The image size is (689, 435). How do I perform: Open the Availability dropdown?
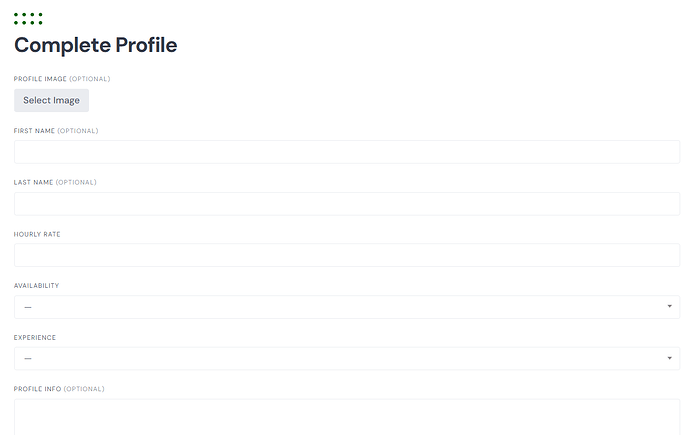point(347,307)
